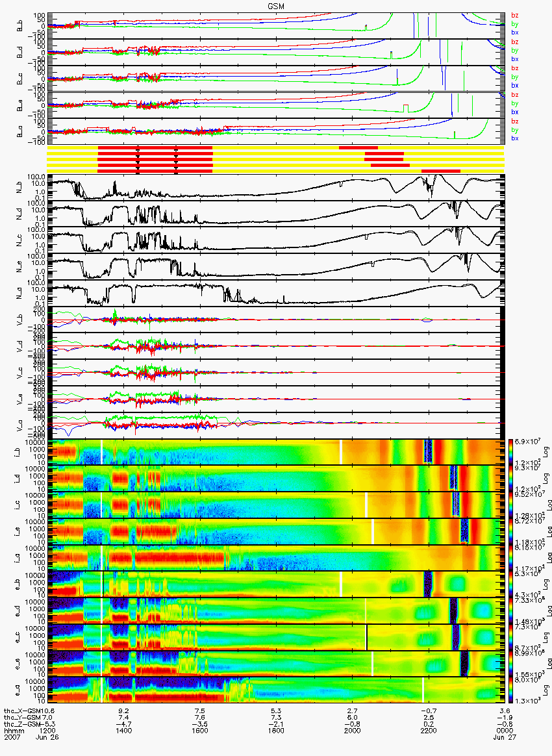The height and width of the screenshot is (756, 552).
Task: Click the 1600 time tick label
Action: coord(200,731)
